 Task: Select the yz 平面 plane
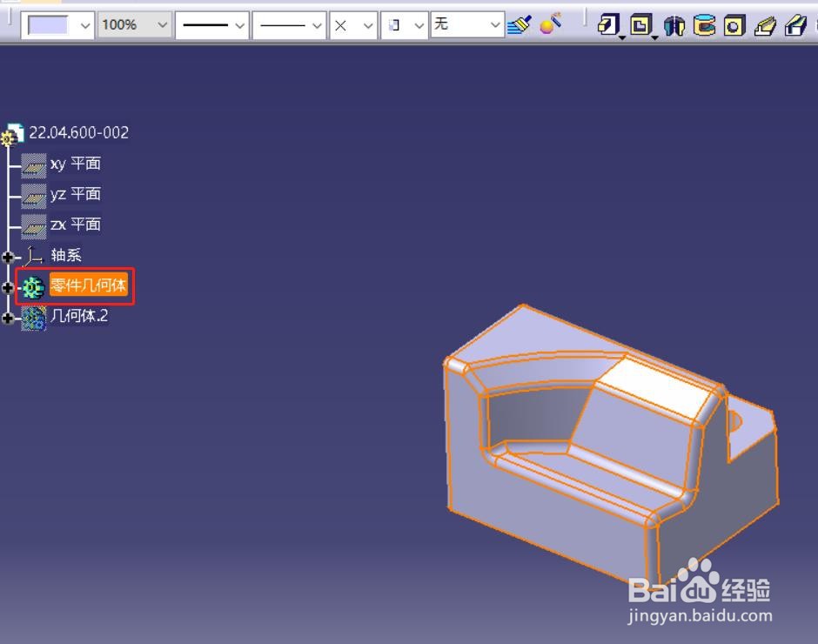(x=75, y=194)
